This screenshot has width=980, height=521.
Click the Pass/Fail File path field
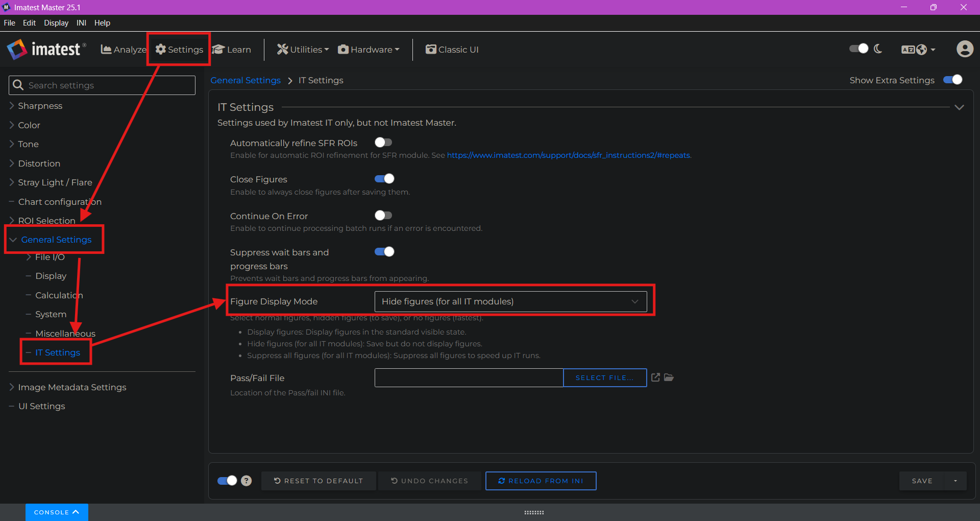coord(469,378)
